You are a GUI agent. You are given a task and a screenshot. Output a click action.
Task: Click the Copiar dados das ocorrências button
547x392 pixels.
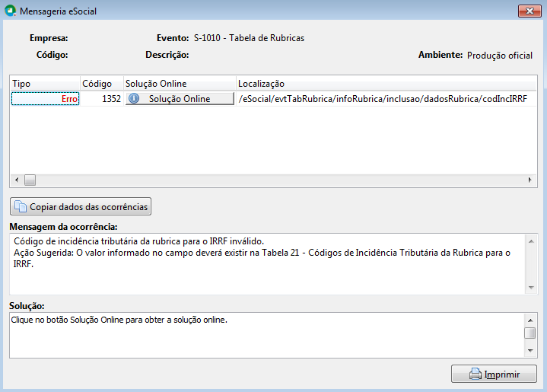pyautogui.click(x=81, y=206)
